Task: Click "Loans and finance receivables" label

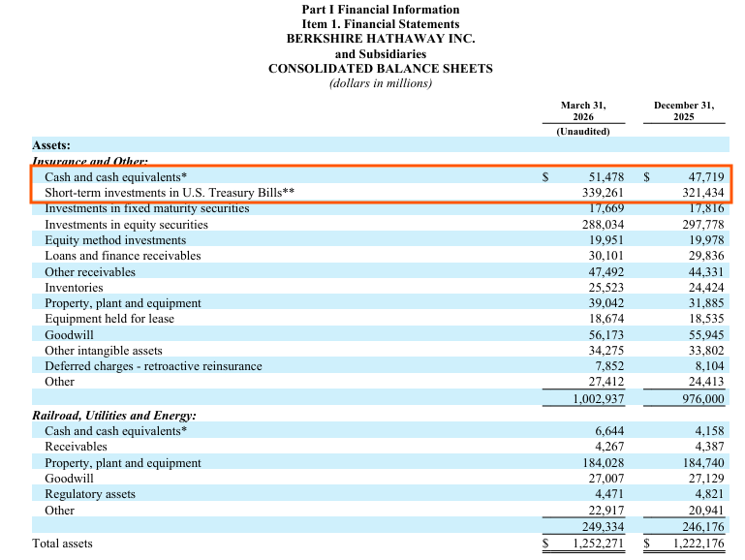Action: (x=123, y=256)
